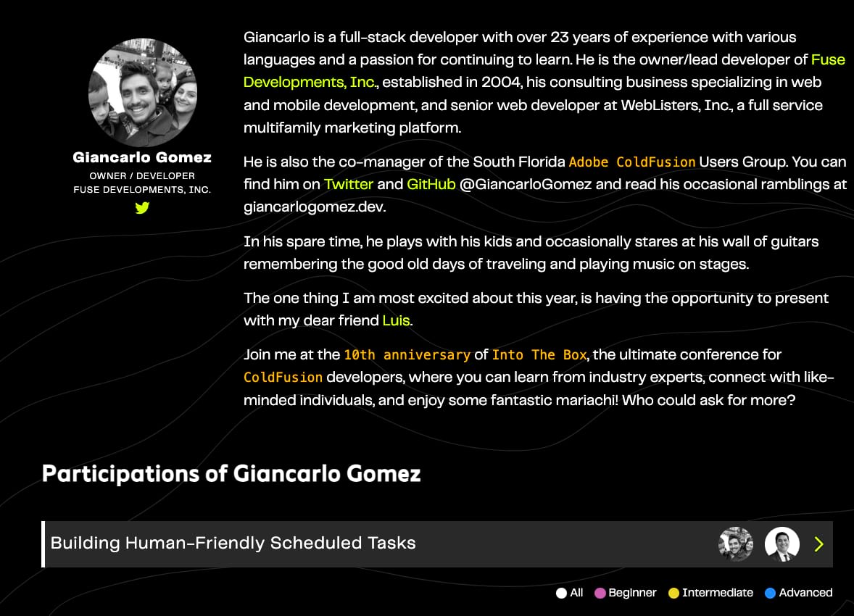
Task: Click the Giancarlo Gomez name below the photo
Action: pos(142,158)
